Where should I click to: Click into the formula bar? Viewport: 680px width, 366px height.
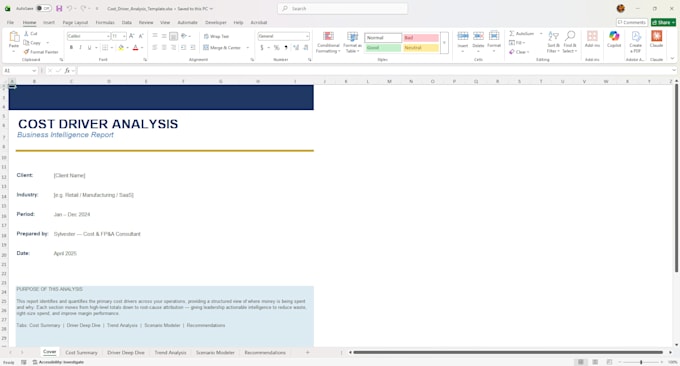click(375, 70)
